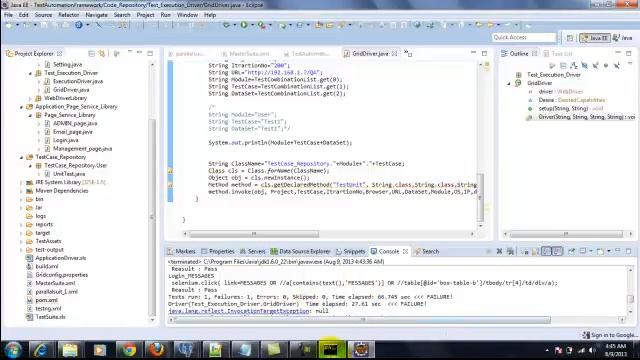The width and height of the screenshot is (640, 360).
Task: Click InvocationTargetException link in console
Action: pos(239,311)
